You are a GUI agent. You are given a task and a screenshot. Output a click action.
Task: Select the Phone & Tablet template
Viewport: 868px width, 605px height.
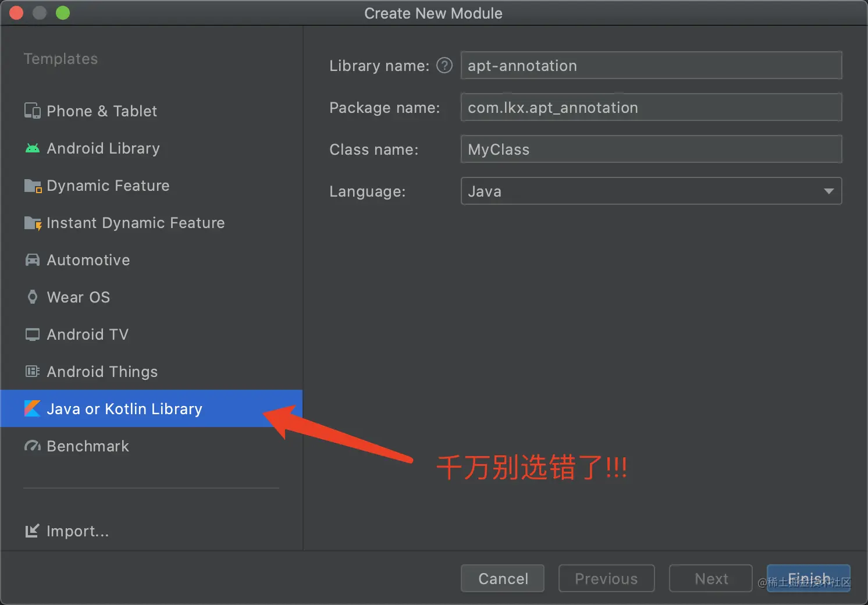151,111
